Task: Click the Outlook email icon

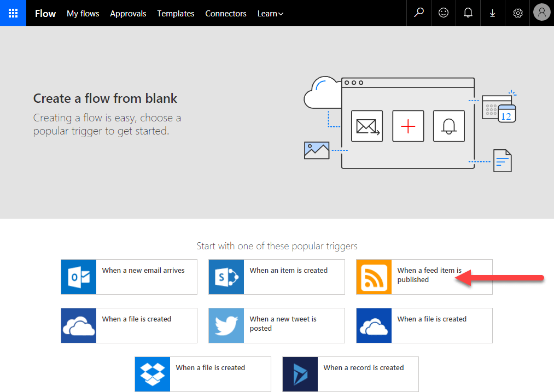Action: pyautogui.click(x=79, y=277)
